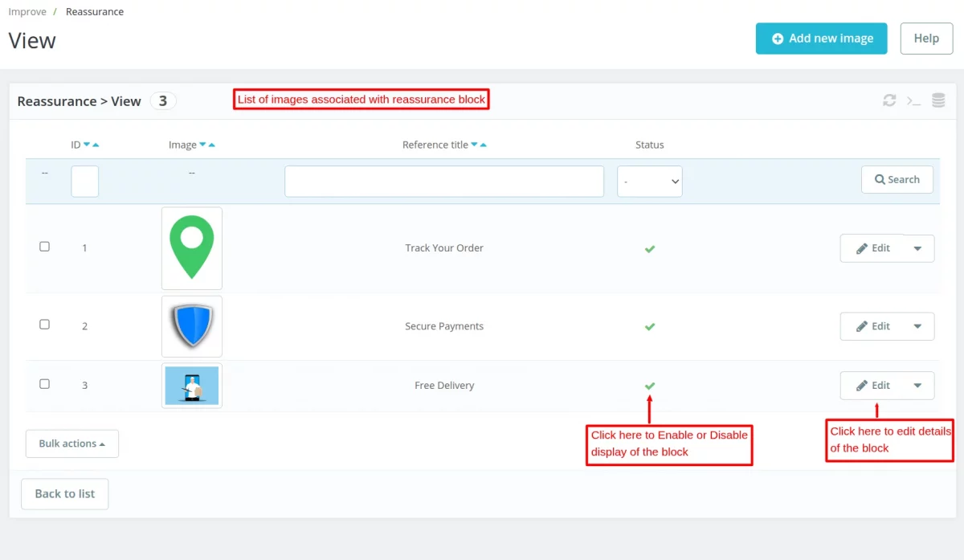Click the 'Free Delivery' title text
The image size is (964, 560).
tap(444, 386)
